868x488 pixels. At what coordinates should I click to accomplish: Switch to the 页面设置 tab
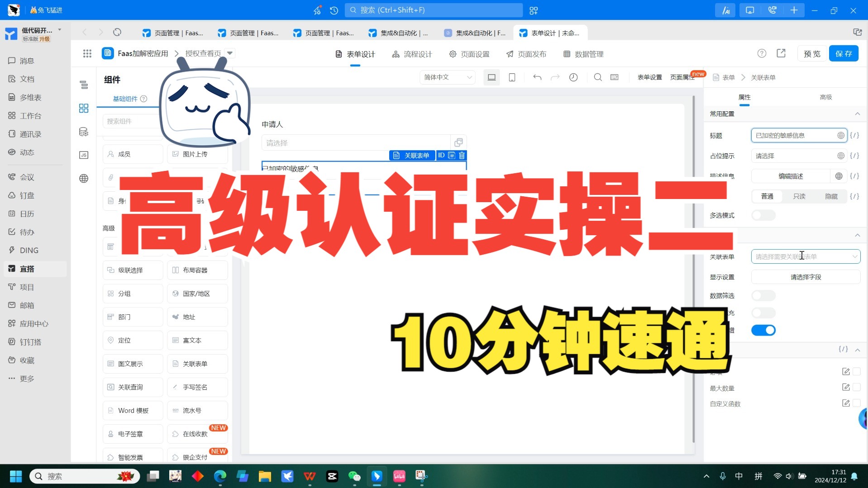pyautogui.click(x=469, y=54)
